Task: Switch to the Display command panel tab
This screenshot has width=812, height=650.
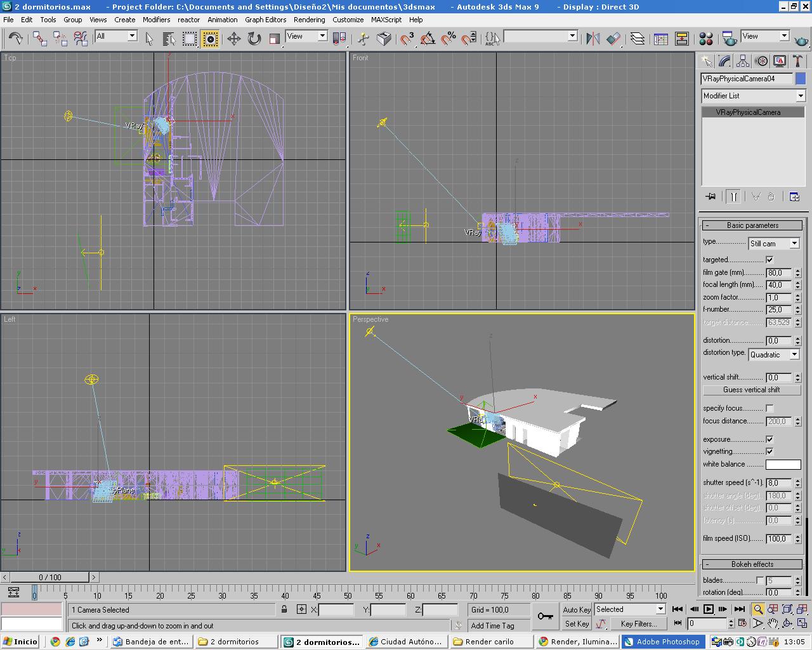Action: 780,62
